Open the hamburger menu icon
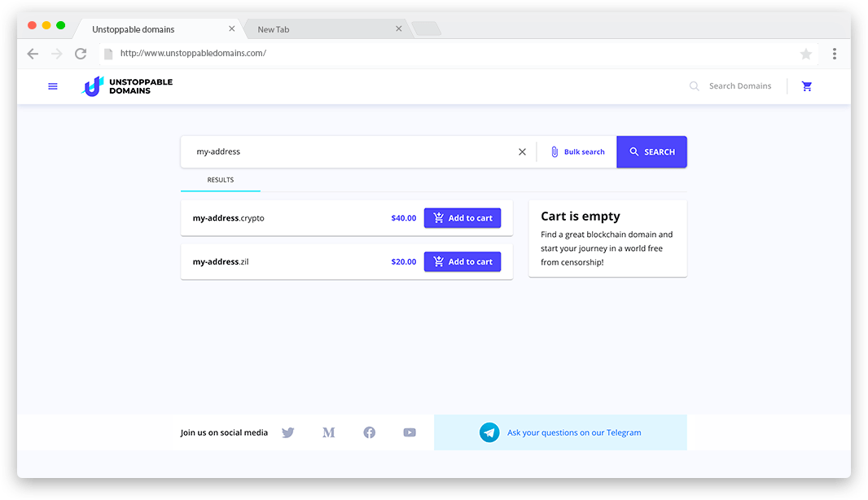Screen dimensions: 868x500 click(53, 86)
